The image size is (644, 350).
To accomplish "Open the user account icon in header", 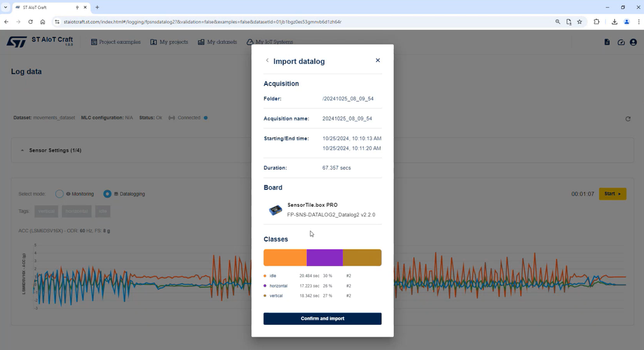I will 633,42.
